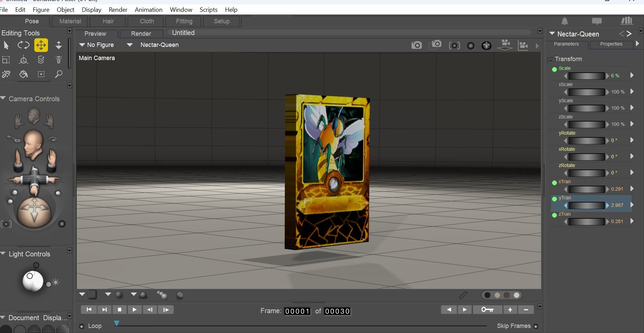Screen dimensions: 644x333
Task: Click the xRotate dial slider
Action: (x=587, y=157)
